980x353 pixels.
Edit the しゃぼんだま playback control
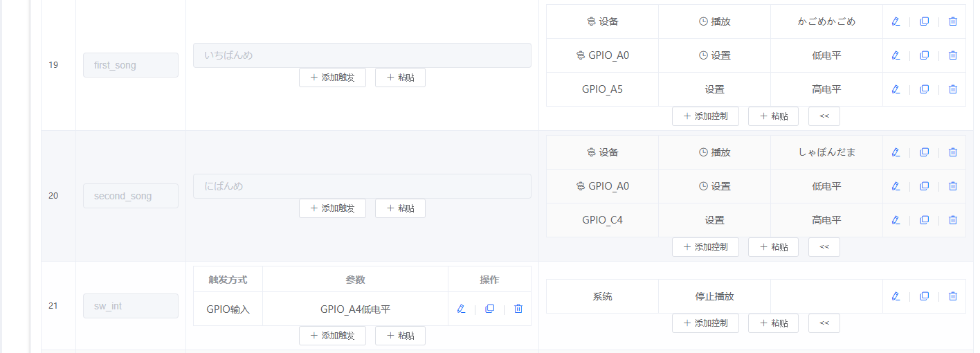896,152
